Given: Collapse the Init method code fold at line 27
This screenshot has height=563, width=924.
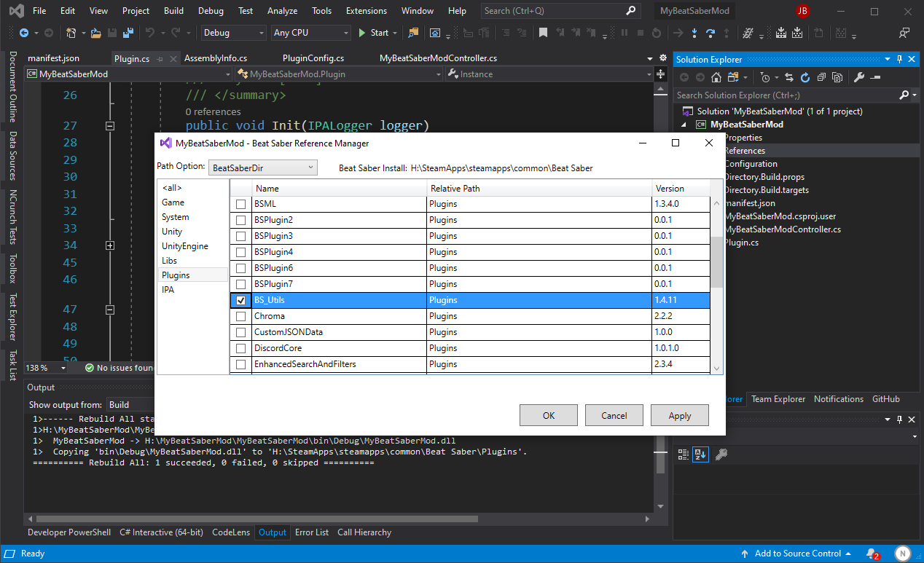Looking at the screenshot, I should pos(110,126).
